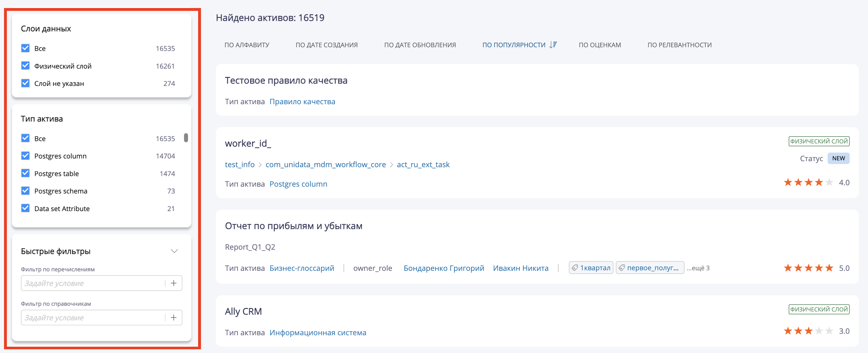The width and height of the screenshot is (868, 353).
Task: Switch sorting to ПО АЛФАВИТУ
Action: click(x=247, y=44)
